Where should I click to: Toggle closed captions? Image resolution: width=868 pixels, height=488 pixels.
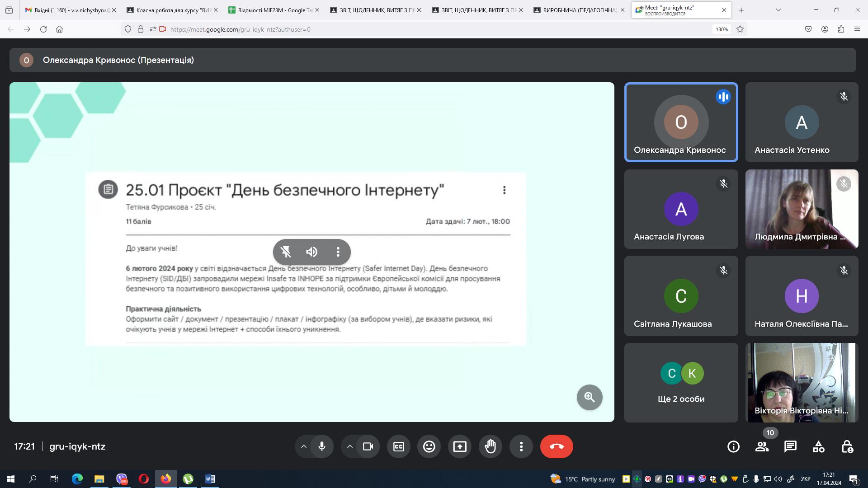pos(398,446)
